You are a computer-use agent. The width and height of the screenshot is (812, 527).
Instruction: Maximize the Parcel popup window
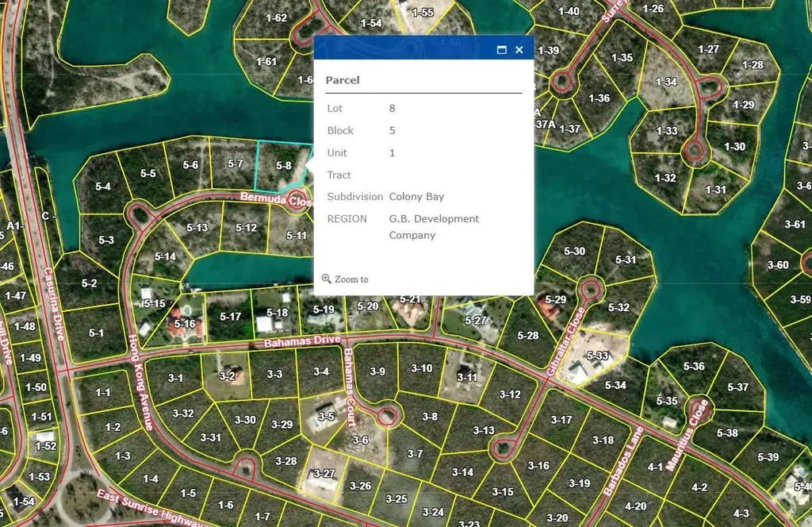coord(501,50)
